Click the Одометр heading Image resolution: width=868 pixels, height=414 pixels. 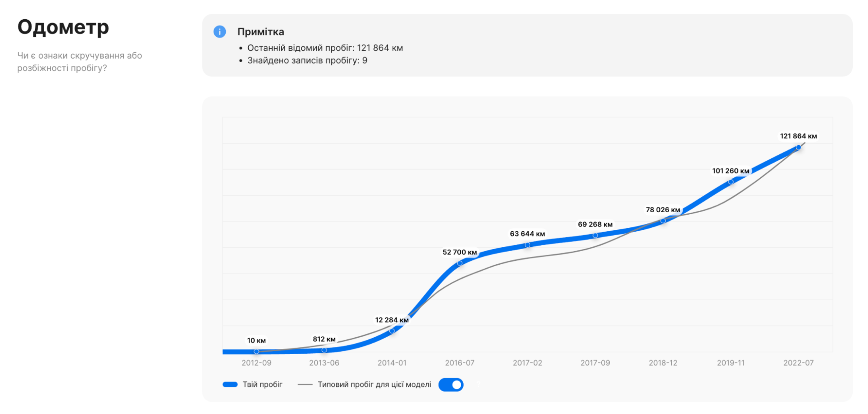tap(63, 28)
